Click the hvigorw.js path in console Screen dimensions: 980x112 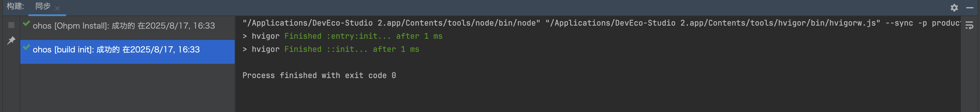pos(712,23)
